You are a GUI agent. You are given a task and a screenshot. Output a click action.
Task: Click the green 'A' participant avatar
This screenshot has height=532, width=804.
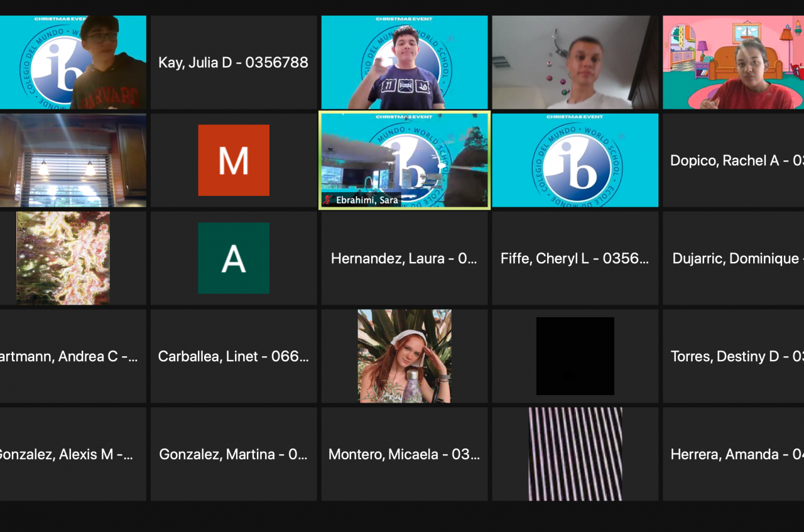[234, 258]
